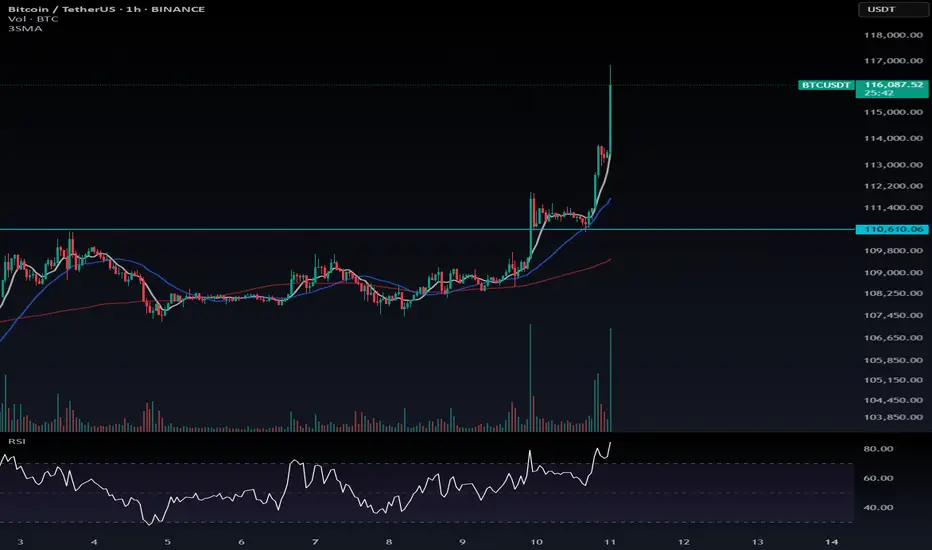
Task: Click the 117,000.00 price axis label
Action: 893,61
